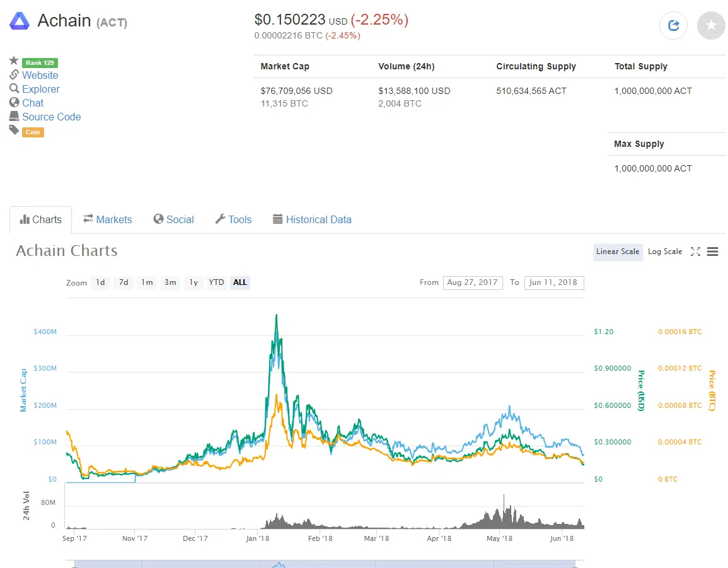Click the exchange arrows icon on Markets tab
The width and height of the screenshot is (728, 568).
click(x=88, y=219)
